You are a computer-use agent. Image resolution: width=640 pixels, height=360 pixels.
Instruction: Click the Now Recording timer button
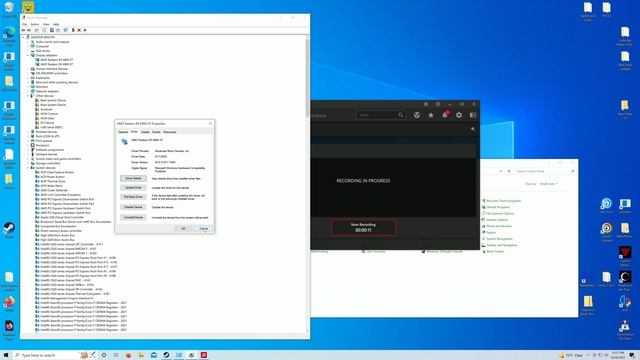tap(363, 227)
